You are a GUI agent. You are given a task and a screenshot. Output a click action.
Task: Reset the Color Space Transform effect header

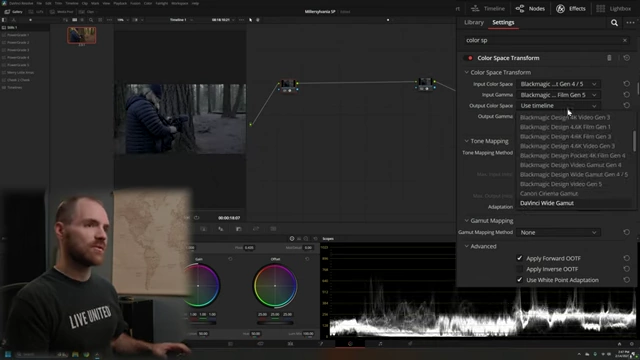[627, 58]
